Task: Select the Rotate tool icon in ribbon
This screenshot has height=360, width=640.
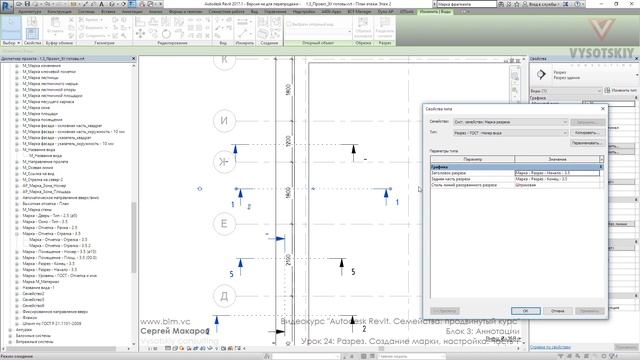Action: point(166,34)
